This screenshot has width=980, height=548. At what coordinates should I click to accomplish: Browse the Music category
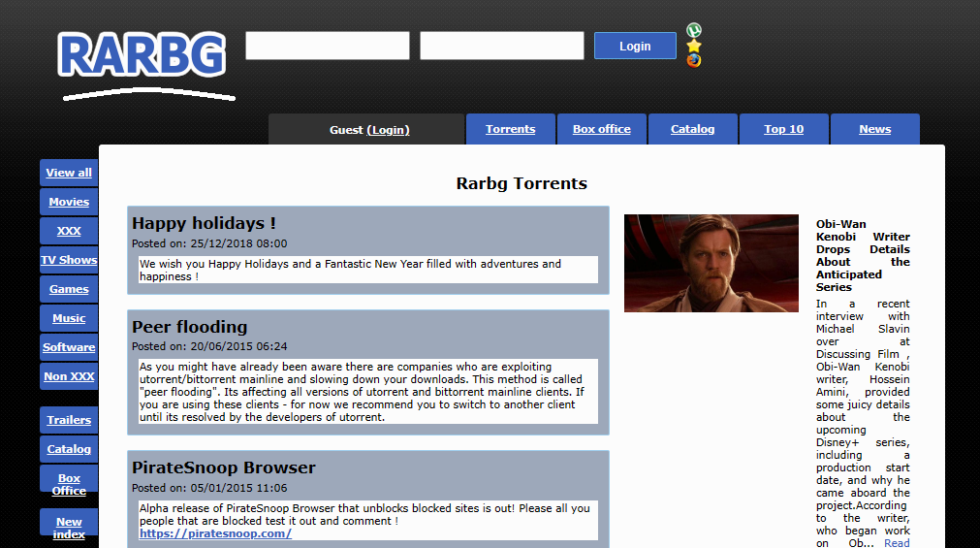(69, 318)
